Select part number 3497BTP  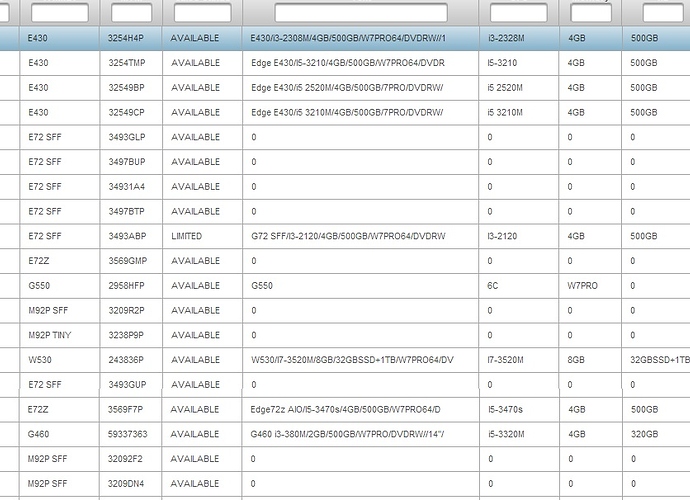[x=126, y=211]
